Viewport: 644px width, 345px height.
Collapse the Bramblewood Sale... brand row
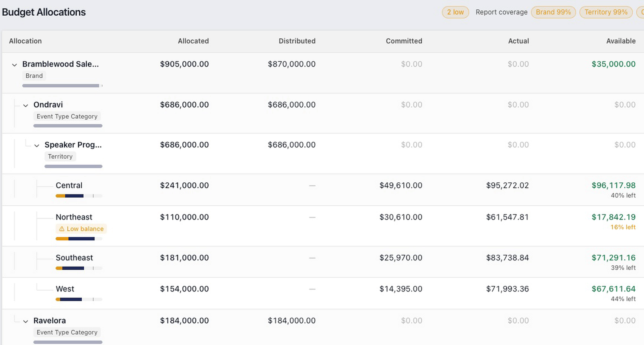[14, 64]
